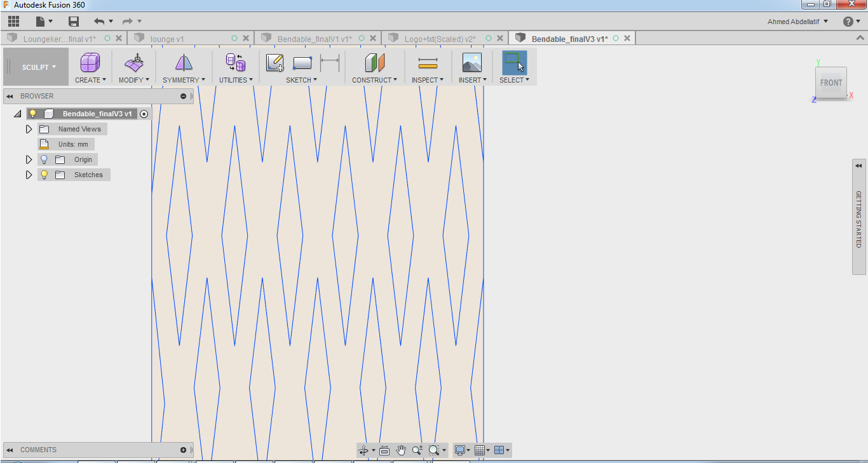Toggle visibility bulb of Bendable_finalV3 v1
The width and height of the screenshot is (868, 463).
coord(33,114)
